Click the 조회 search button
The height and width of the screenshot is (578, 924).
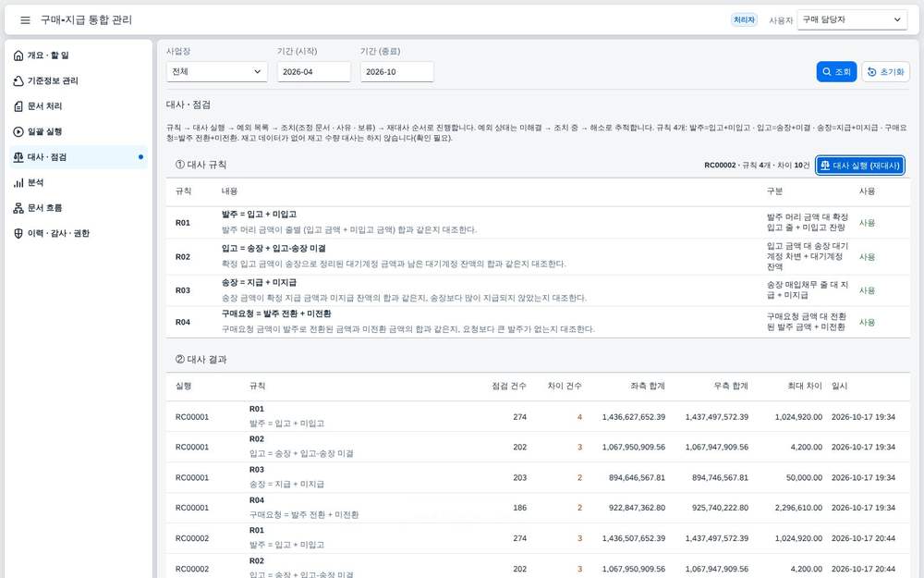point(836,72)
